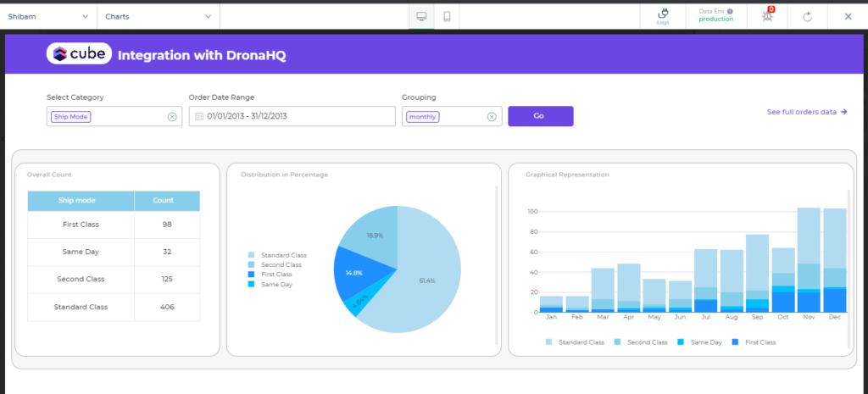
Task: Switch to mobile preview icon
Action: click(x=447, y=16)
